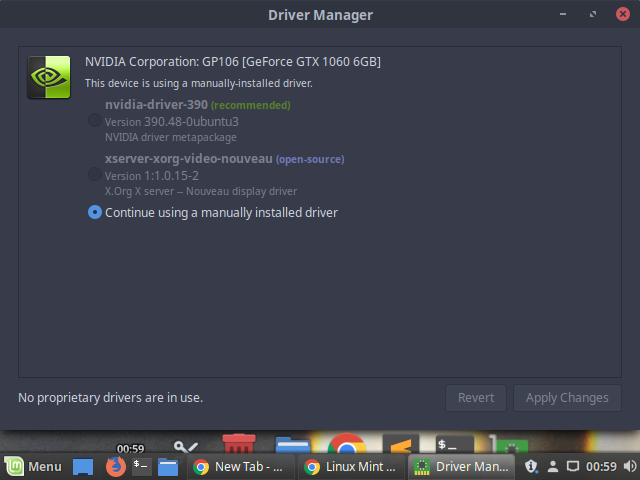Open the Files launcher in the panel

168,467
